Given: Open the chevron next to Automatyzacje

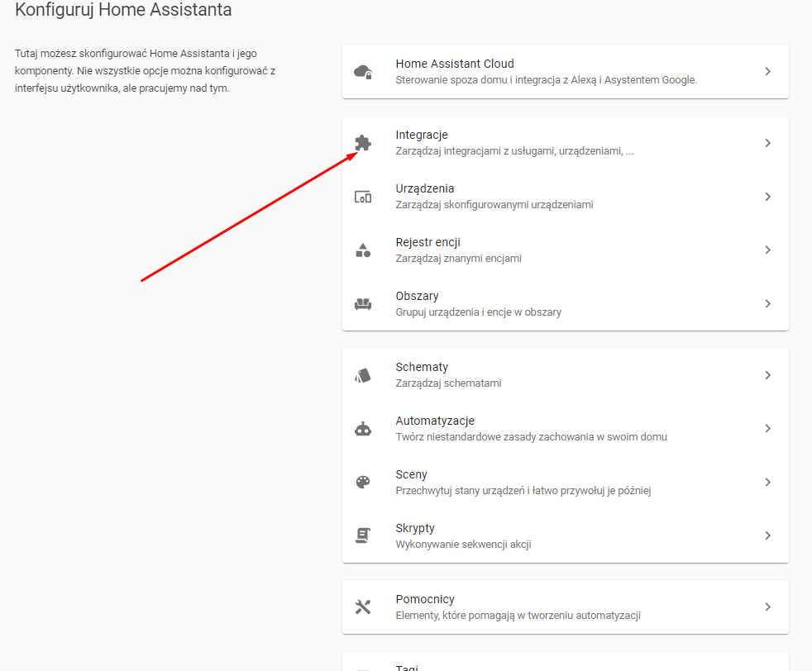Looking at the screenshot, I should [x=768, y=428].
